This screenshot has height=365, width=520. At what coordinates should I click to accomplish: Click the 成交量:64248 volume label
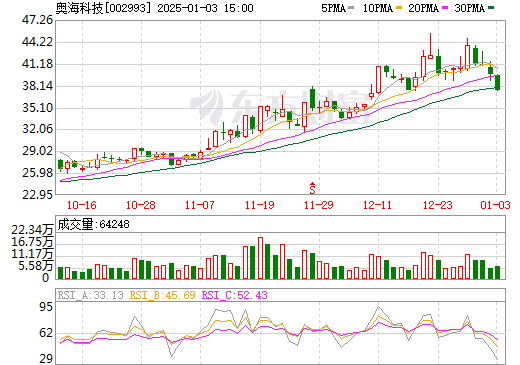pyautogui.click(x=93, y=224)
